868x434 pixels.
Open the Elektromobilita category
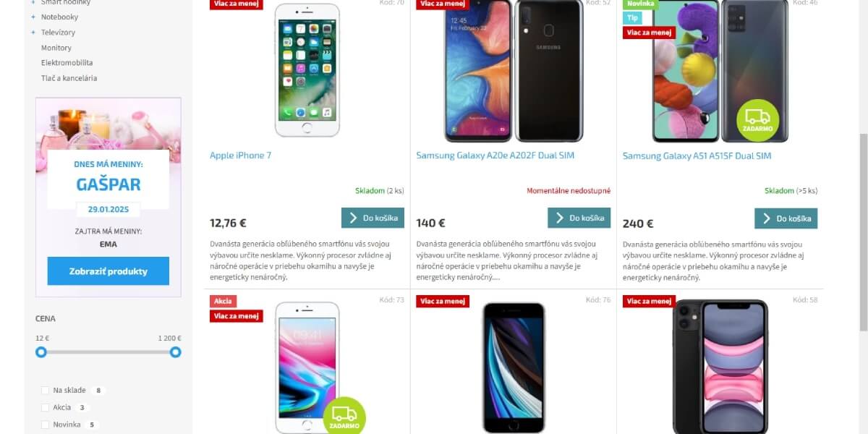[x=67, y=63]
